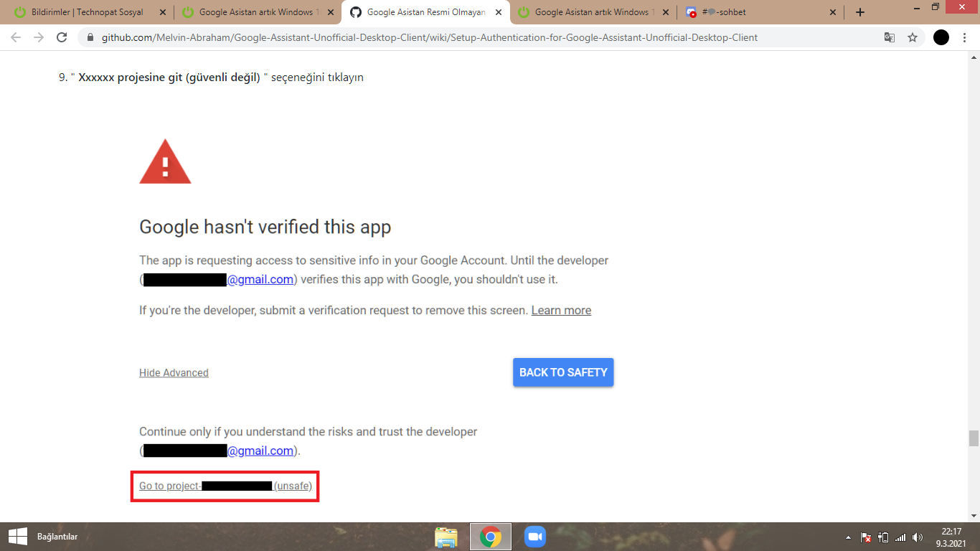Screen dimensions: 980x551
Task: Open the Google Translate page icon
Action: coord(890,37)
